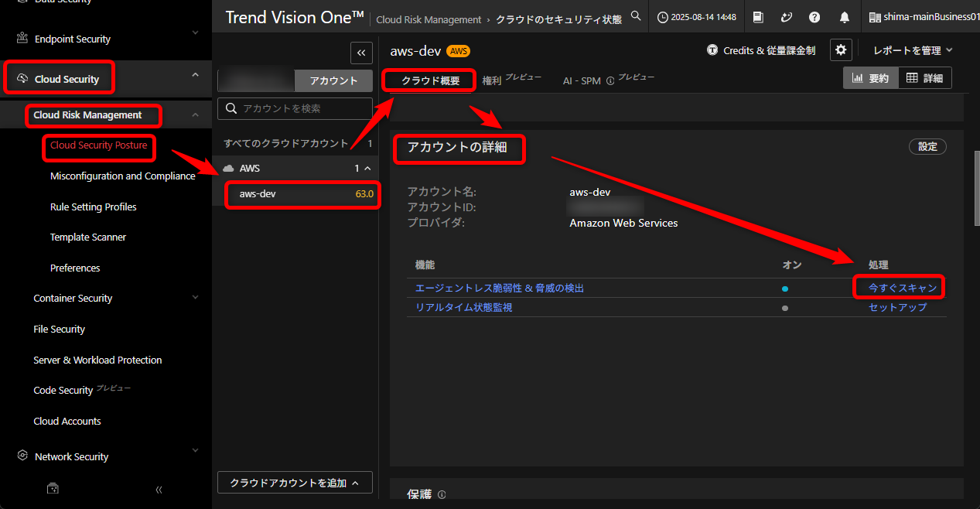Image resolution: width=980 pixels, height=509 pixels.
Task: Click the セットアップ link
Action: (897, 307)
